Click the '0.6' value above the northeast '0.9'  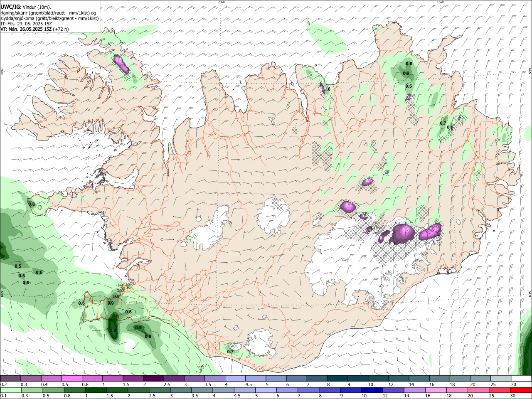tap(409, 64)
